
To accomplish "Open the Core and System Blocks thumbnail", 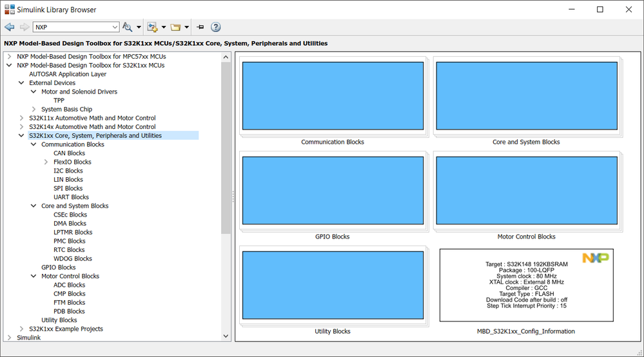I will pos(527,96).
